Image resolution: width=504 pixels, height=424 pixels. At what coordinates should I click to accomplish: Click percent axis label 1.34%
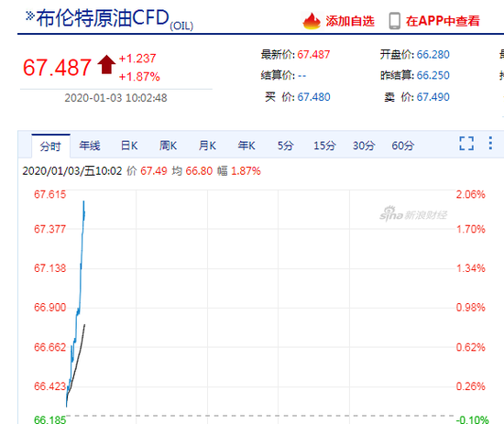(x=471, y=268)
